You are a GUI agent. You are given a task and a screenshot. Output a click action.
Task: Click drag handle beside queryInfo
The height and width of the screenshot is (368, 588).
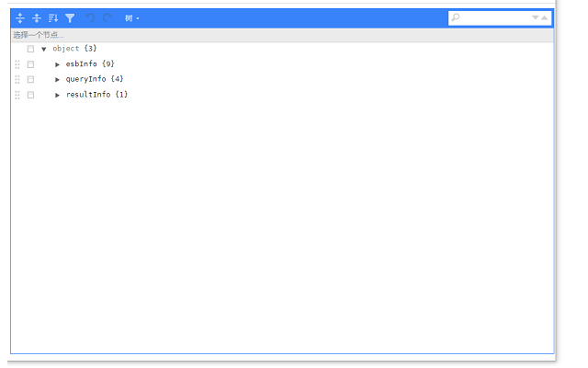click(x=17, y=80)
